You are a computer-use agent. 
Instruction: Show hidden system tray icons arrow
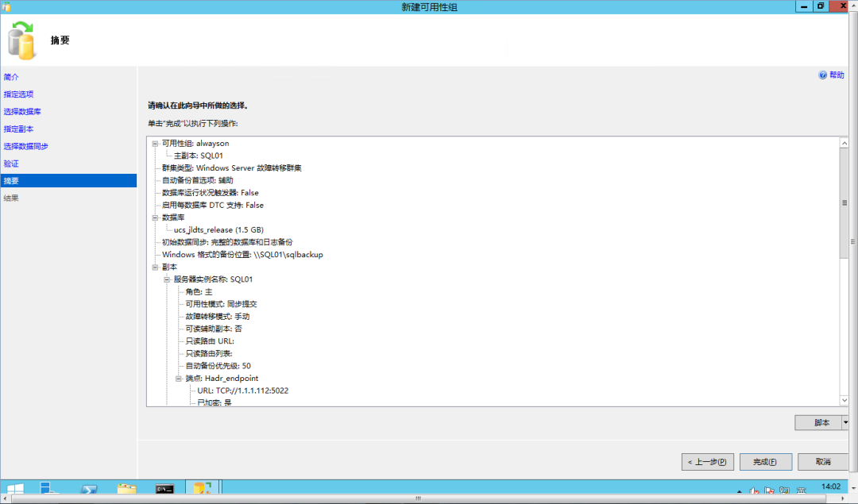[740, 491]
